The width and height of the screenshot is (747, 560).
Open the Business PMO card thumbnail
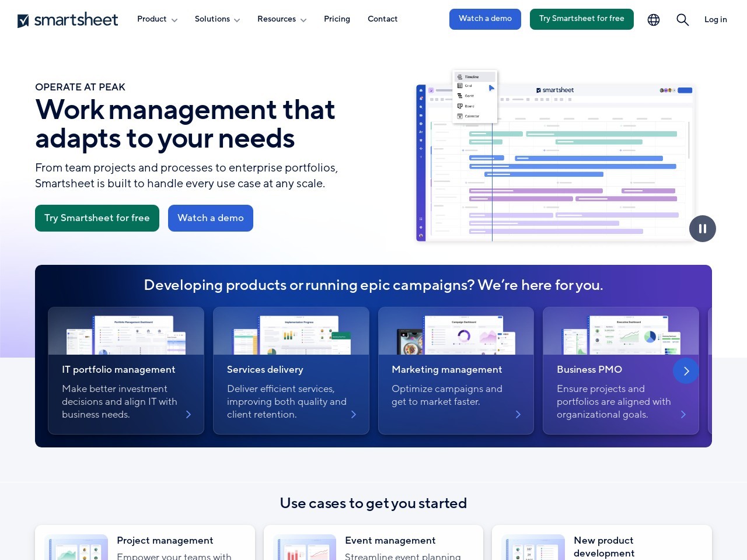coord(621,331)
